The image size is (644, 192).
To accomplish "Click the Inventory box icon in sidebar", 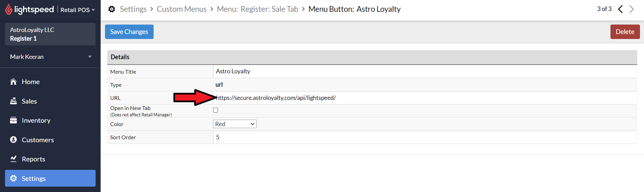I will click(x=13, y=120).
